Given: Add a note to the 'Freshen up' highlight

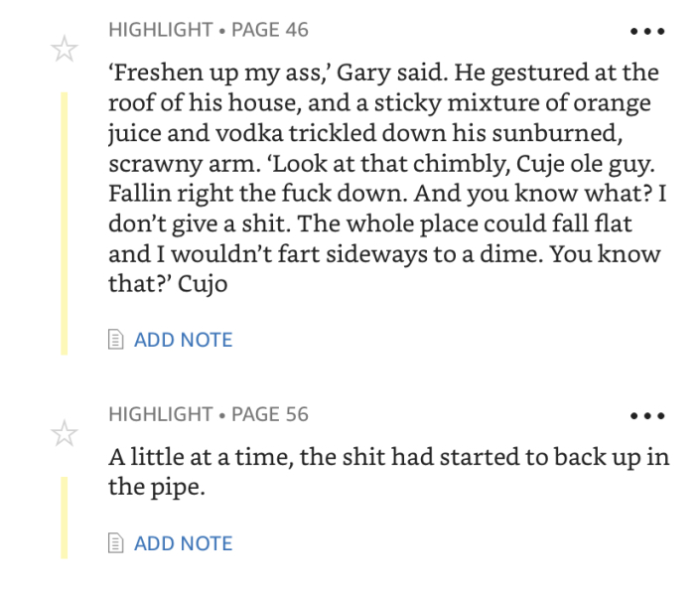Looking at the screenshot, I should pyautogui.click(x=183, y=340).
